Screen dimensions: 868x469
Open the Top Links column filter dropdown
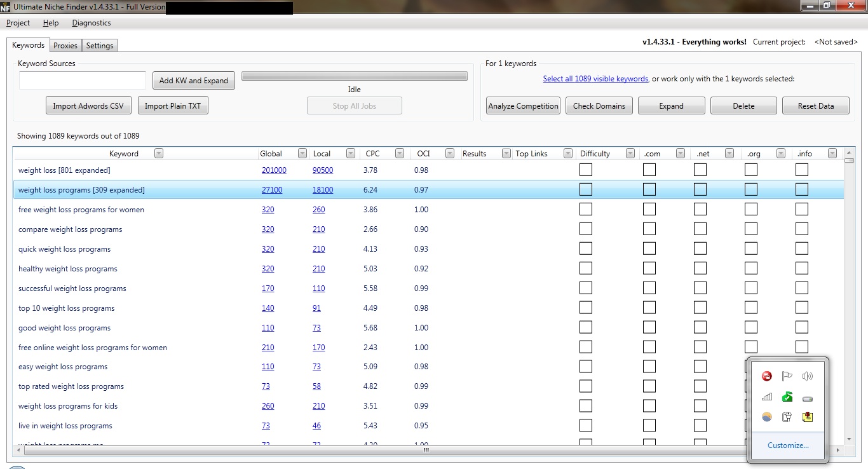click(x=568, y=153)
